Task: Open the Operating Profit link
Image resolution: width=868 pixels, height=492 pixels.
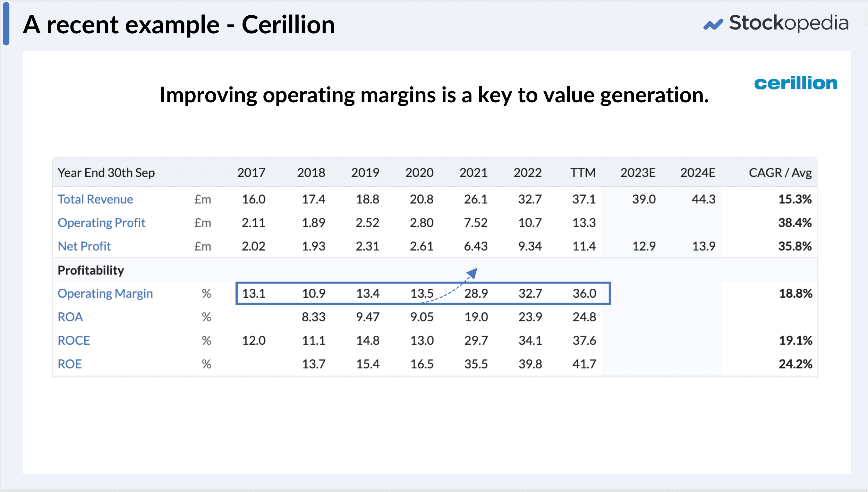Action: click(x=101, y=223)
